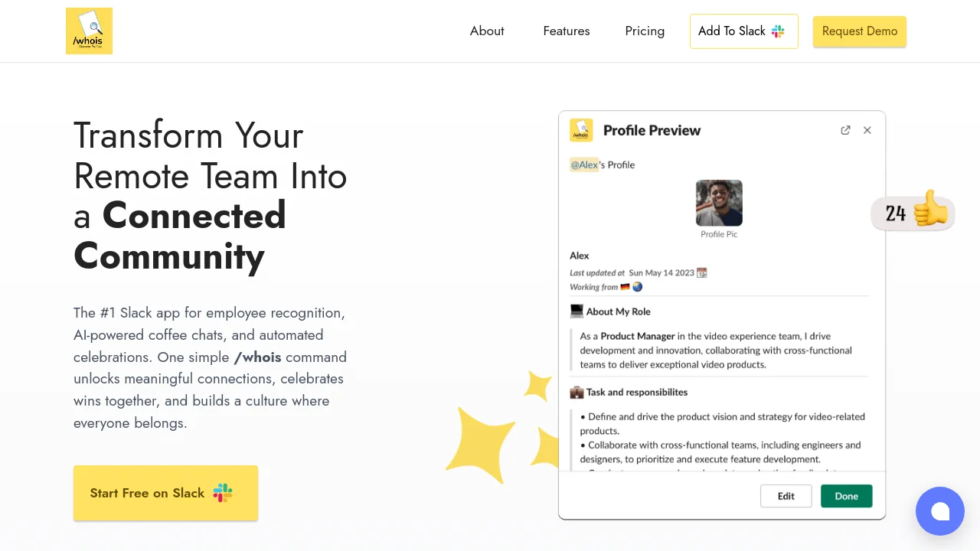Image resolution: width=980 pixels, height=551 pixels.
Task: Click the 'About My Role' heading
Action: [x=619, y=311]
